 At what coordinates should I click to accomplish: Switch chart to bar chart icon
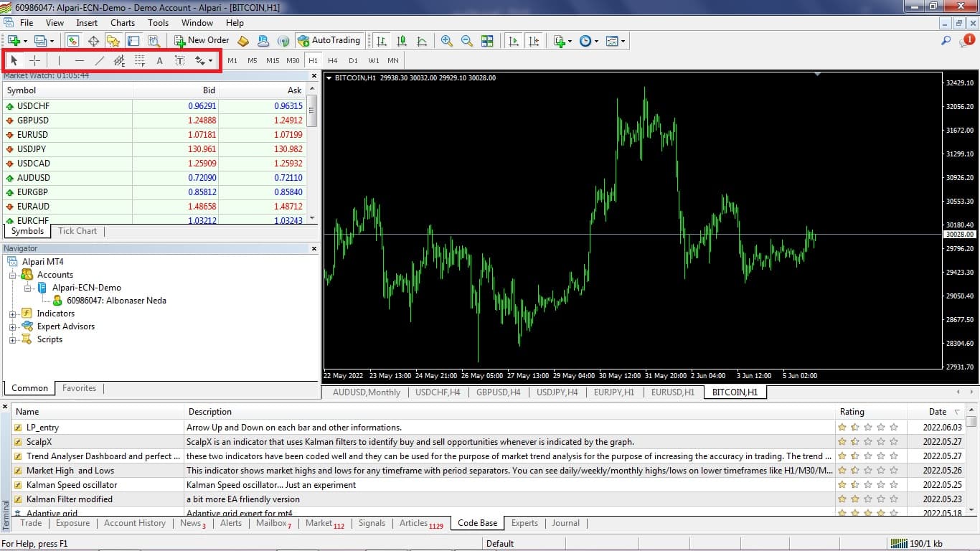382,41
